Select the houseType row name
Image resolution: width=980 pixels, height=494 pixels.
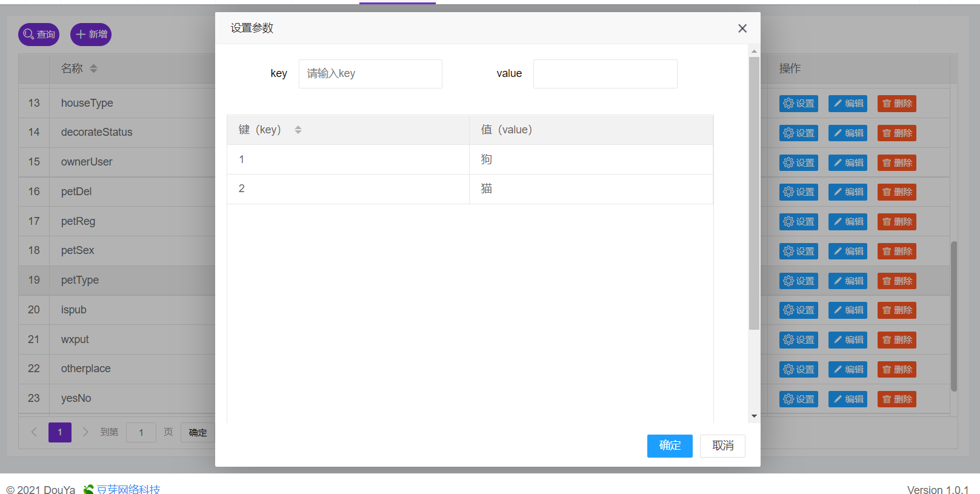(x=87, y=104)
